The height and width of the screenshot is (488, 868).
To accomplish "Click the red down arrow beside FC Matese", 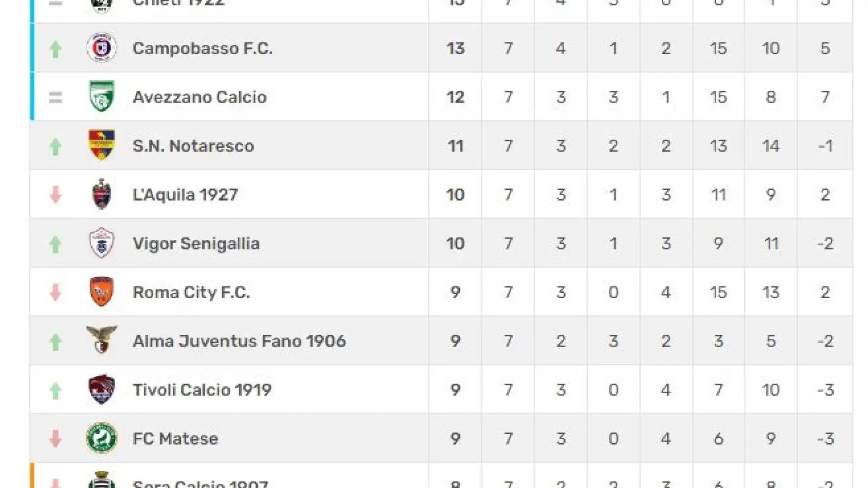I will pos(56,439).
